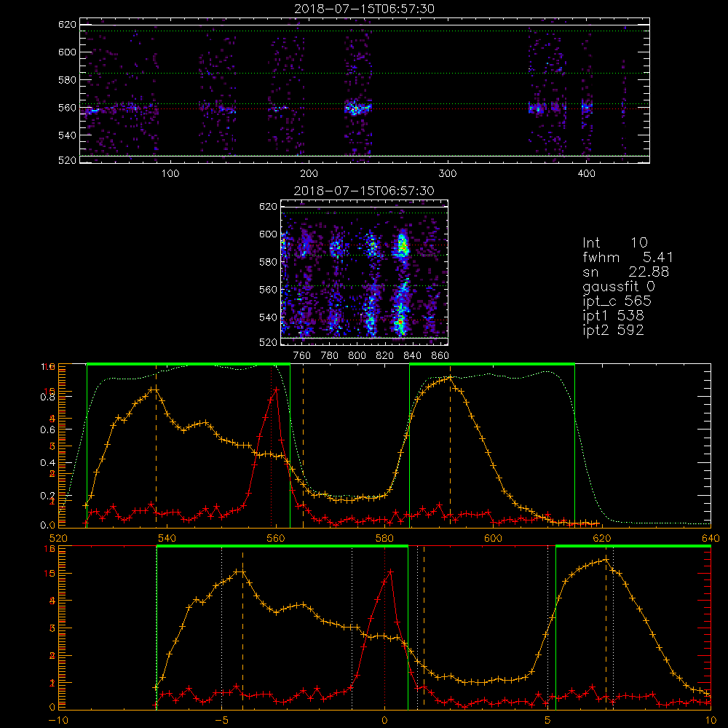Click the 0.6 y-axis label of third plot

pos(48,430)
